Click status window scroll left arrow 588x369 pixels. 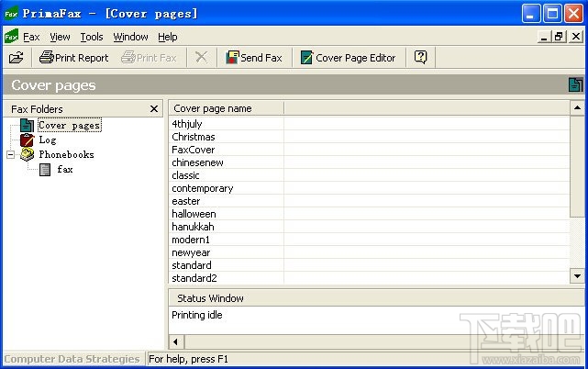click(x=175, y=341)
